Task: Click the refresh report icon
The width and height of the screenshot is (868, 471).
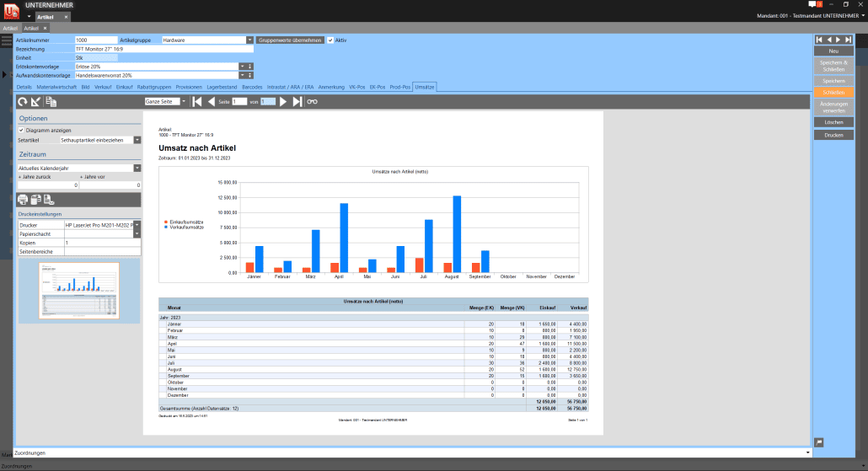Action: [23, 102]
